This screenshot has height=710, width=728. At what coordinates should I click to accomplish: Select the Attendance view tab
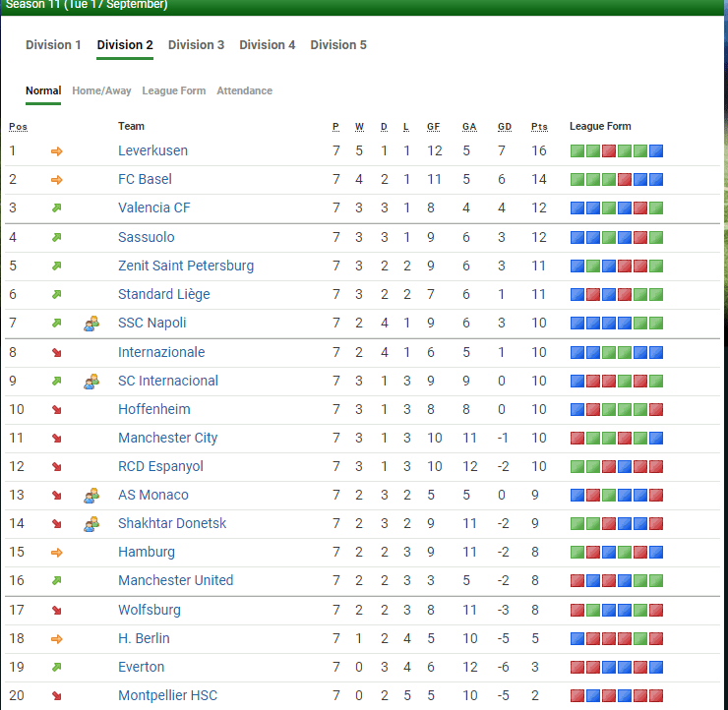[x=244, y=91]
